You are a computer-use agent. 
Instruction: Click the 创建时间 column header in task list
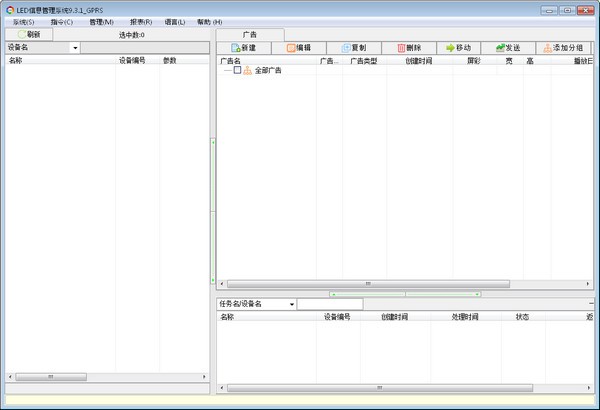(x=395, y=317)
